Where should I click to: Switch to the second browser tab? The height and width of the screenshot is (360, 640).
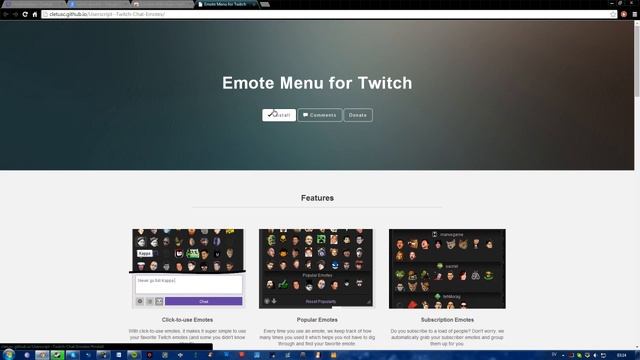coord(98,4)
